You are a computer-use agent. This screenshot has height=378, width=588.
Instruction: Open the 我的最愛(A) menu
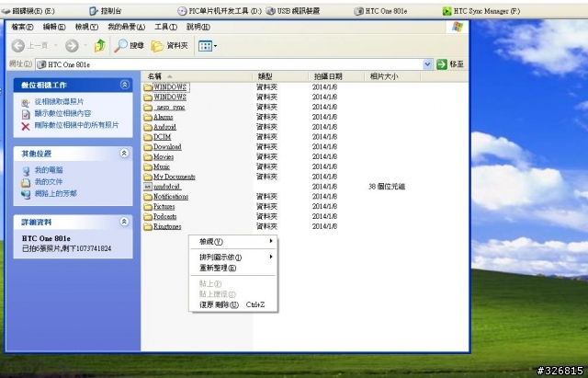pos(127,27)
